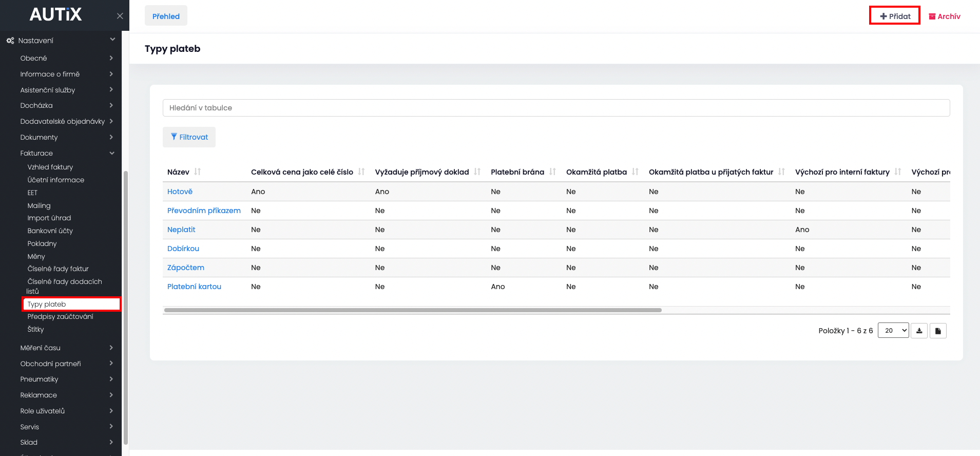Sort by Okamžitá platba column arrows
Viewport: 980px width, 456px height.
click(635, 172)
